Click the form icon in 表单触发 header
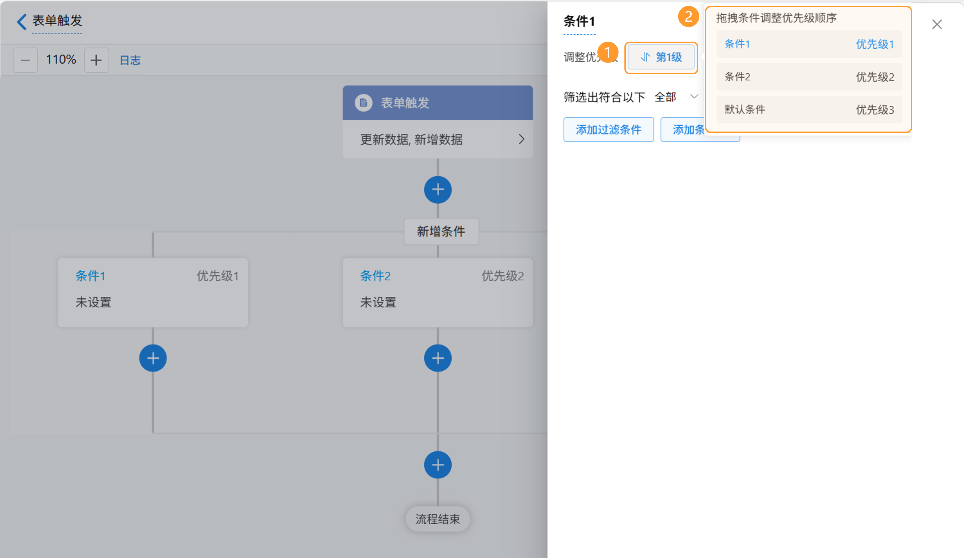964x560 pixels. point(363,103)
